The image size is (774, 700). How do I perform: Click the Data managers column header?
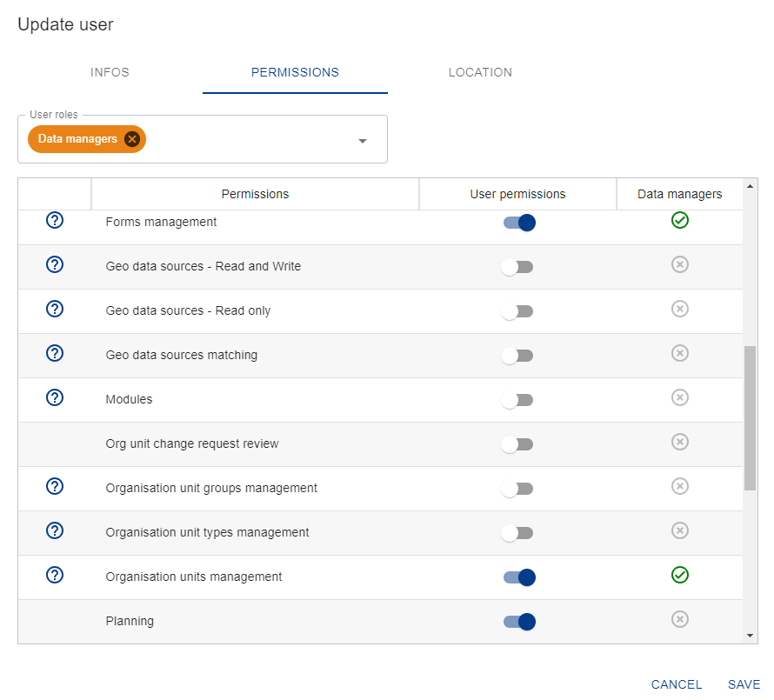pyautogui.click(x=680, y=194)
